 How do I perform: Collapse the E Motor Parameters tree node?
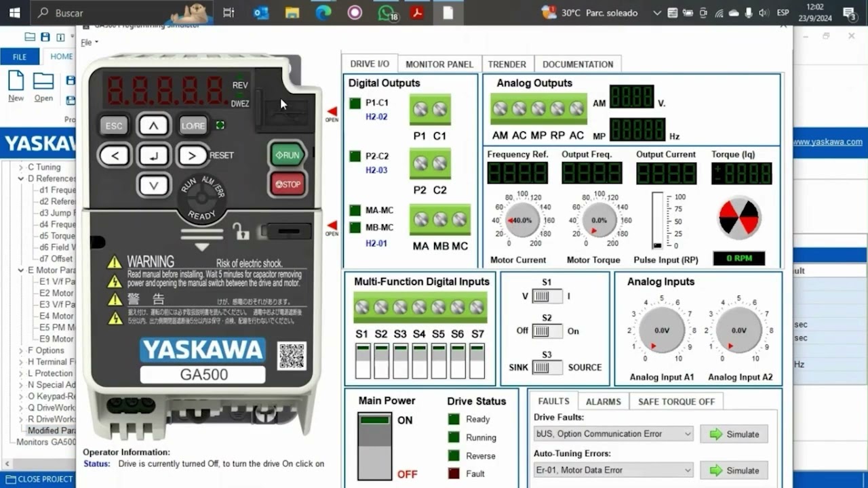point(21,270)
